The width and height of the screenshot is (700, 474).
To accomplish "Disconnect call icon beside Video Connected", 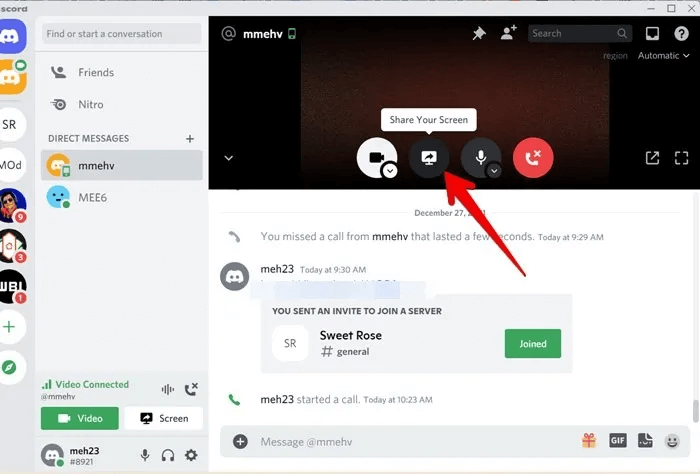I will point(192,389).
